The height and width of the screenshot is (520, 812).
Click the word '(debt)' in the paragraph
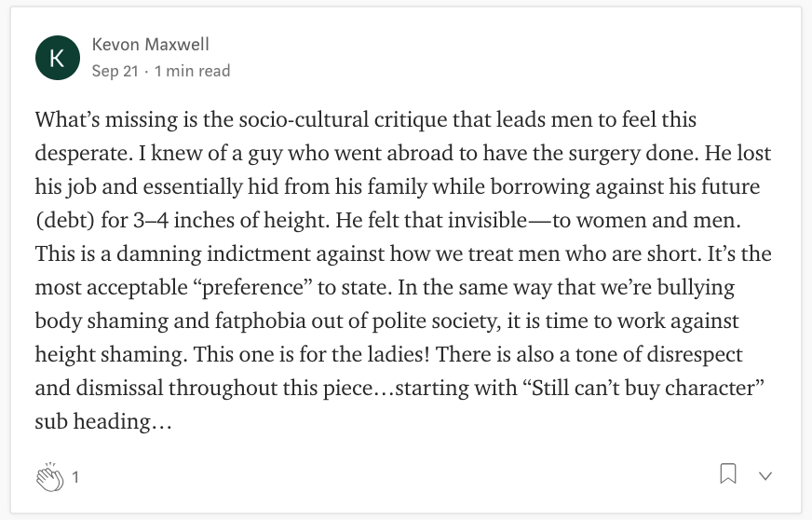coord(65,220)
